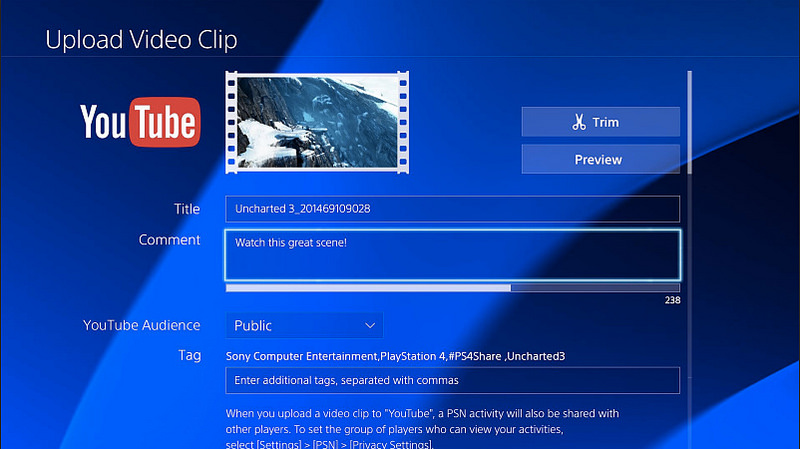Click the Trim text label
The height and width of the screenshot is (449, 800).
606,122
